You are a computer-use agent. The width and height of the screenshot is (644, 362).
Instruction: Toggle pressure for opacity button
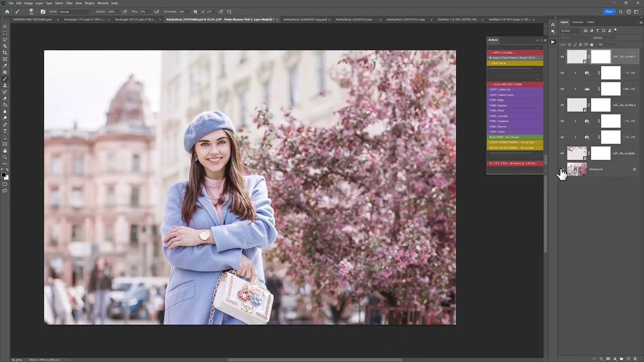pos(125,12)
